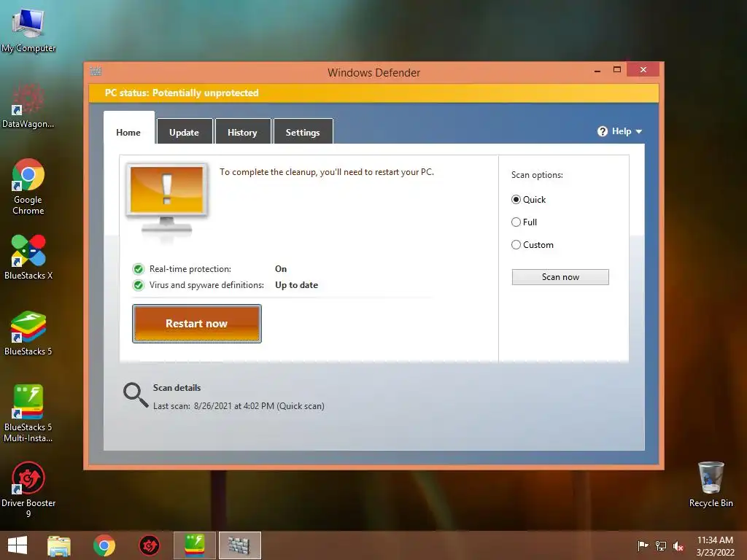Click the Scan options heading
Viewport: 747px width, 560px height.
coord(537,175)
